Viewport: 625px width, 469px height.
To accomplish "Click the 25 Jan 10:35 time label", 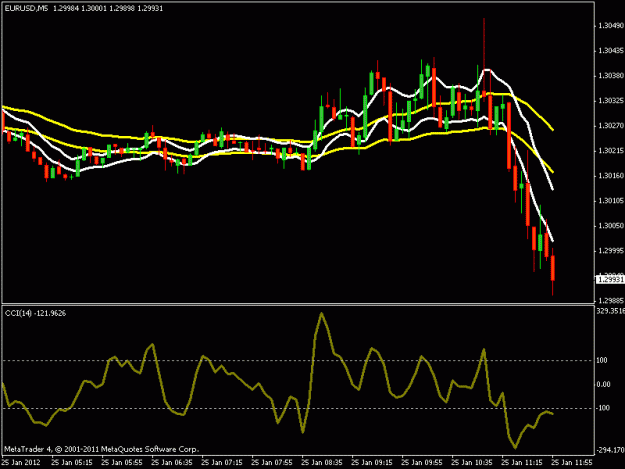I will coord(472,463).
